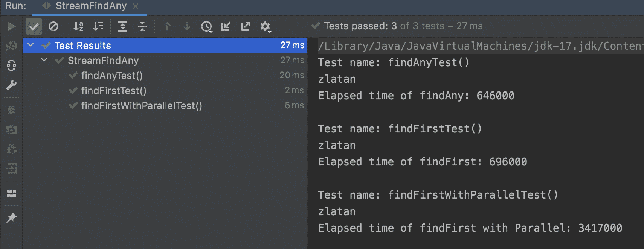The width and height of the screenshot is (644, 249).
Task: Sort tests by duration
Action: click(x=98, y=27)
